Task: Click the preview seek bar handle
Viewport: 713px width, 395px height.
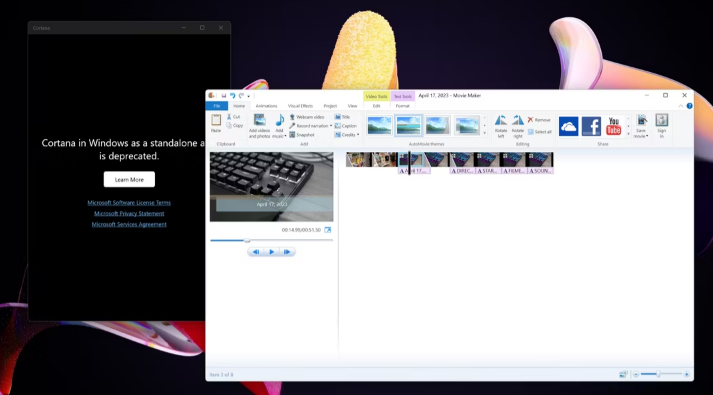Action: [x=247, y=240]
